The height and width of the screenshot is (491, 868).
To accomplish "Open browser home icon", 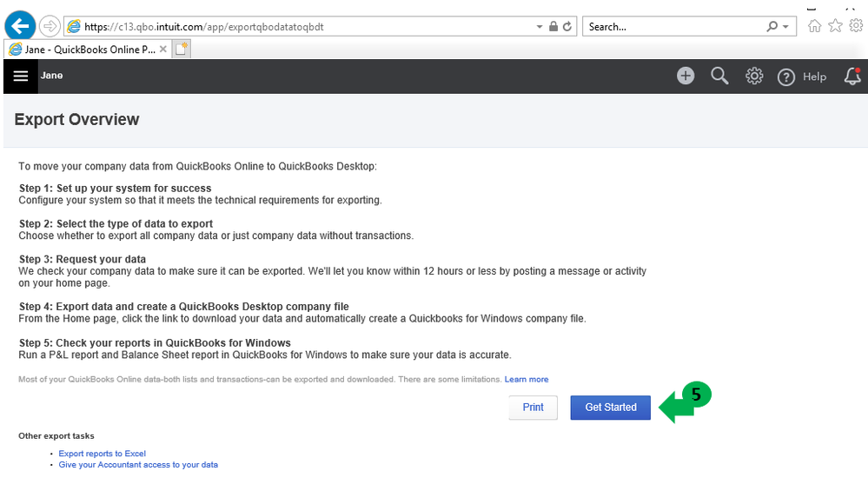I will coord(815,26).
